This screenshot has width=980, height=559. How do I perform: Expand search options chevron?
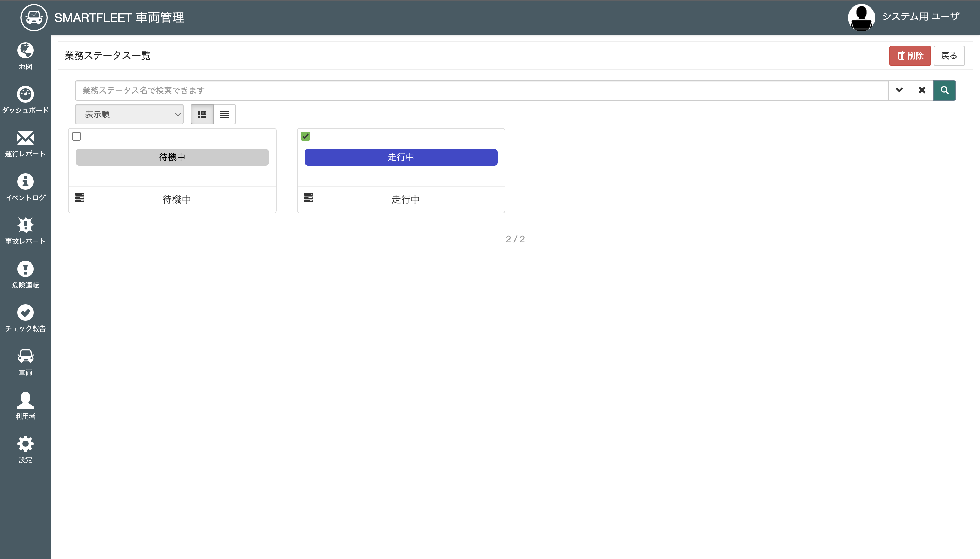[x=899, y=90]
